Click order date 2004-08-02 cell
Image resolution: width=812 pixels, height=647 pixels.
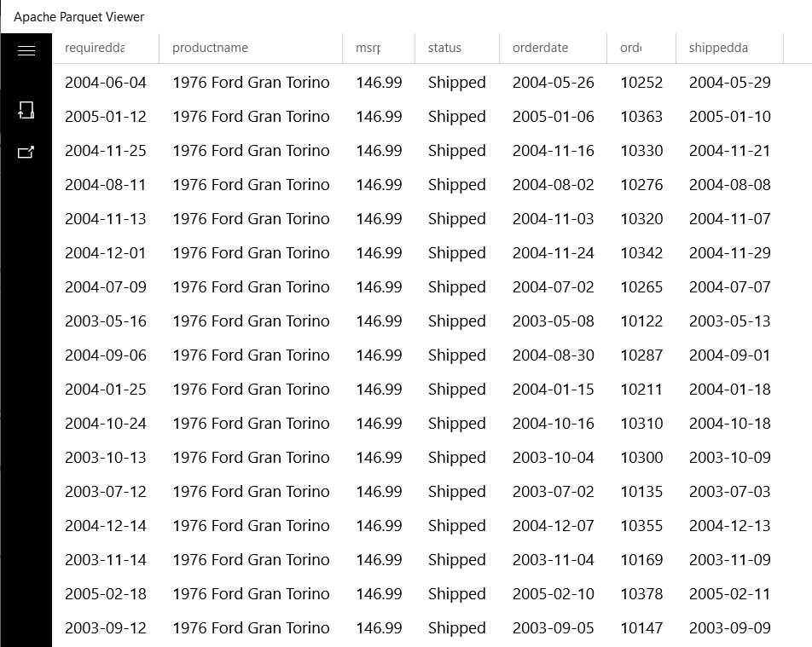554,185
